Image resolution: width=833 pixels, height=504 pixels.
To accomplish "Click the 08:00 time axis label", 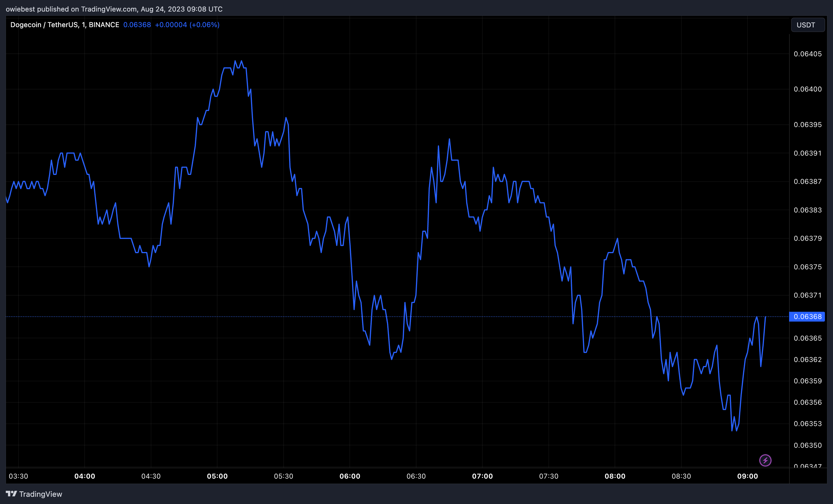I will click(615, 476).
